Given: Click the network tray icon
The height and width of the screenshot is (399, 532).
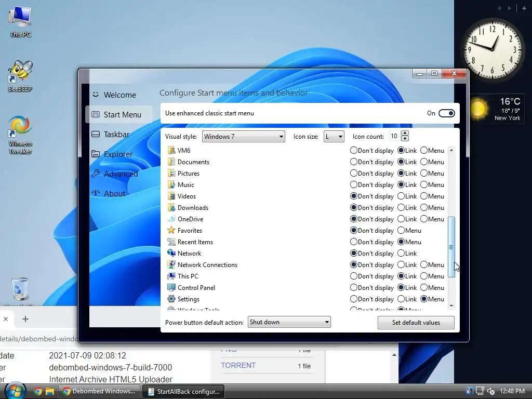Looking at the screenshot, I should click(x=480, y=391).
